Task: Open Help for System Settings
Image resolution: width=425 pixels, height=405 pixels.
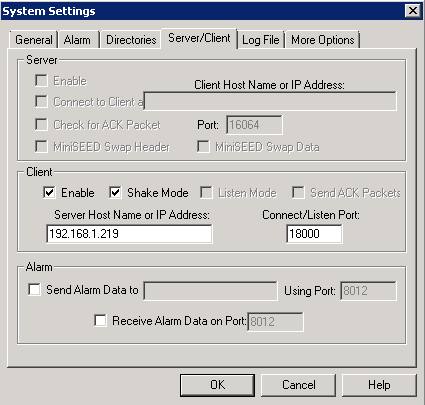Action: (x=379, y=385)
